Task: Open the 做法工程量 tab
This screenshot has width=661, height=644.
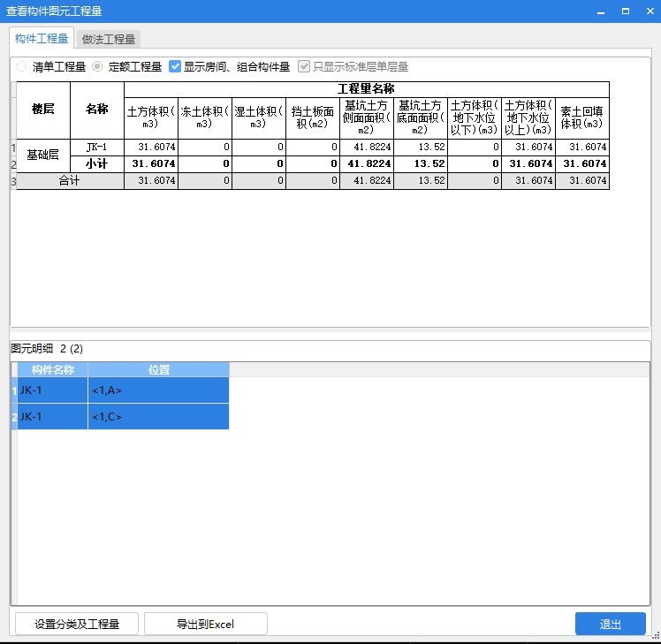Action: coord(109,39)
